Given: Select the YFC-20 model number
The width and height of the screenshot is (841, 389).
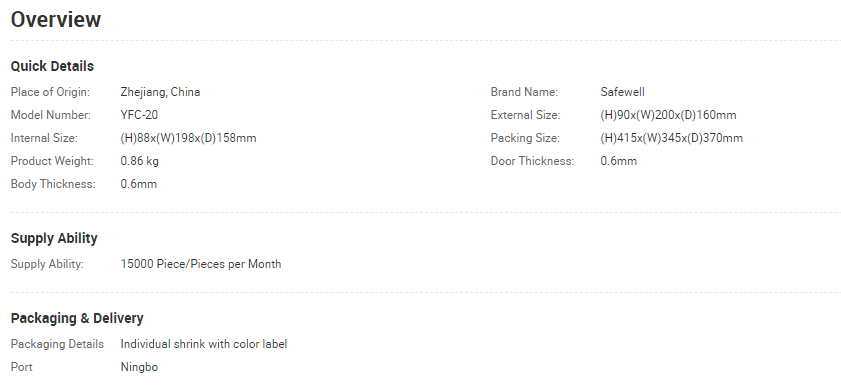Looking at the screenshot, I should [139, 115].
